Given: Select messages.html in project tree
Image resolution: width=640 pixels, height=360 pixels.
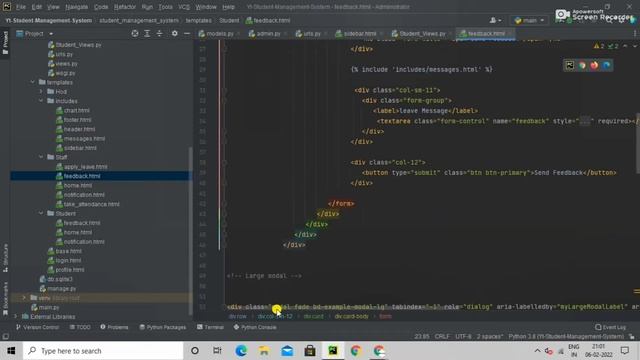Looking at the screenshot, I should [x=80, y=139].
